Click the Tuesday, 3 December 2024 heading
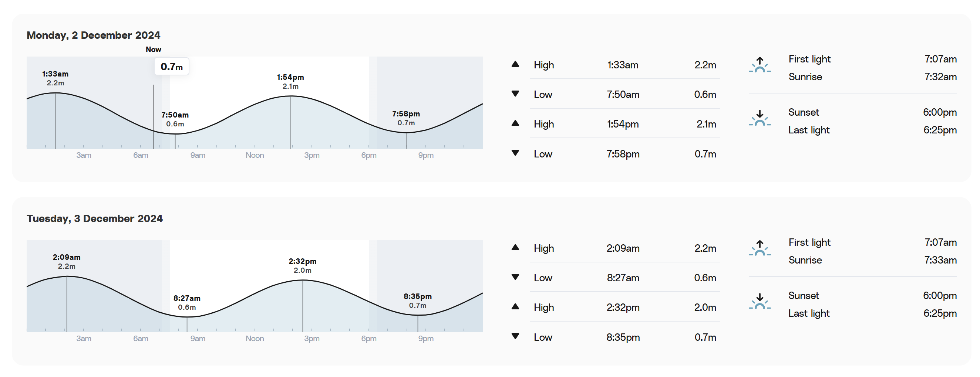 [95, 219]
